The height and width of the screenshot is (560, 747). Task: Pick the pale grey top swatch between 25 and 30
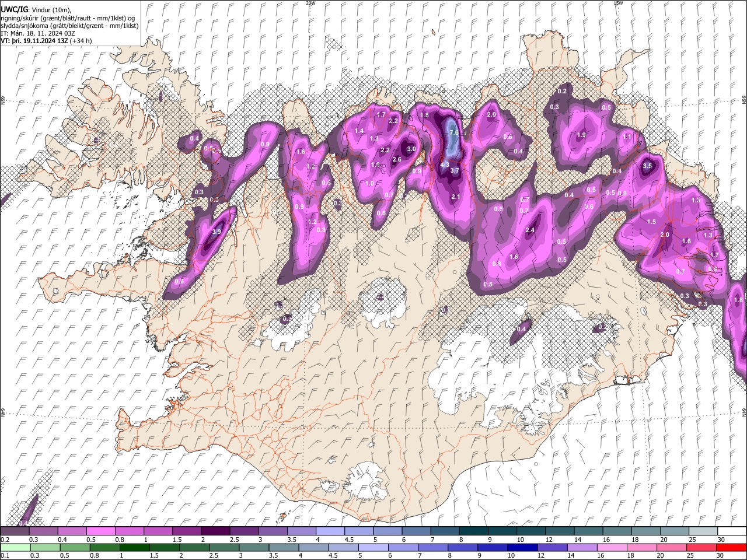[703, 531]
